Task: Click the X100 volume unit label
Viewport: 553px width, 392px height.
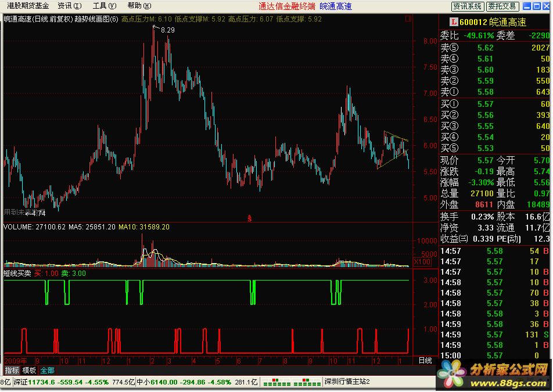Action: tap(422, 261)
